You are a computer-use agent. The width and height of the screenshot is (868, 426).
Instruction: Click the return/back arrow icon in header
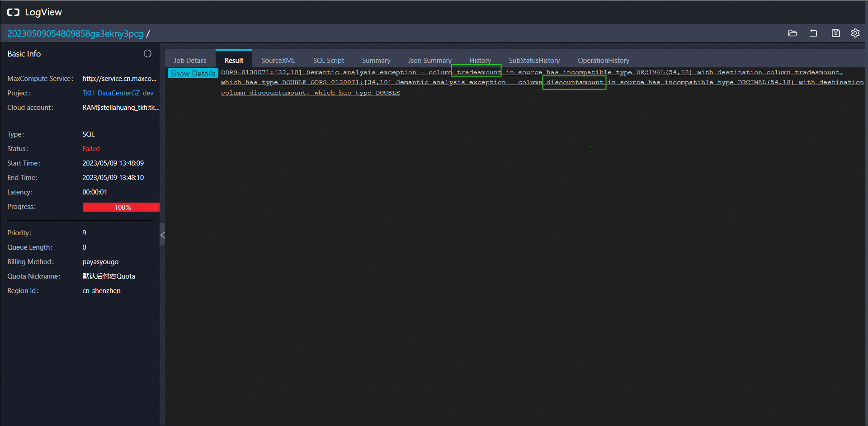pyautogui.click(x=813, y=33)
